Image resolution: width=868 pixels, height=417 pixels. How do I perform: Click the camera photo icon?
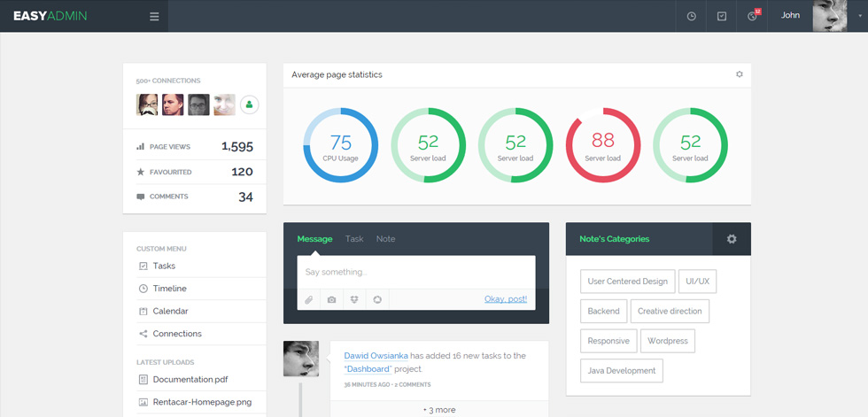331,299
